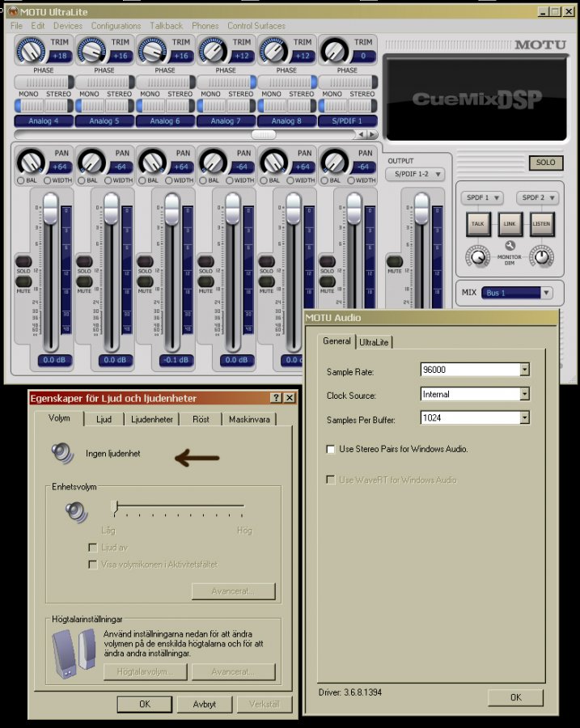Switch to the Ljudenheter tab
Screen dimensions: 580x728
tap(152, 419)
